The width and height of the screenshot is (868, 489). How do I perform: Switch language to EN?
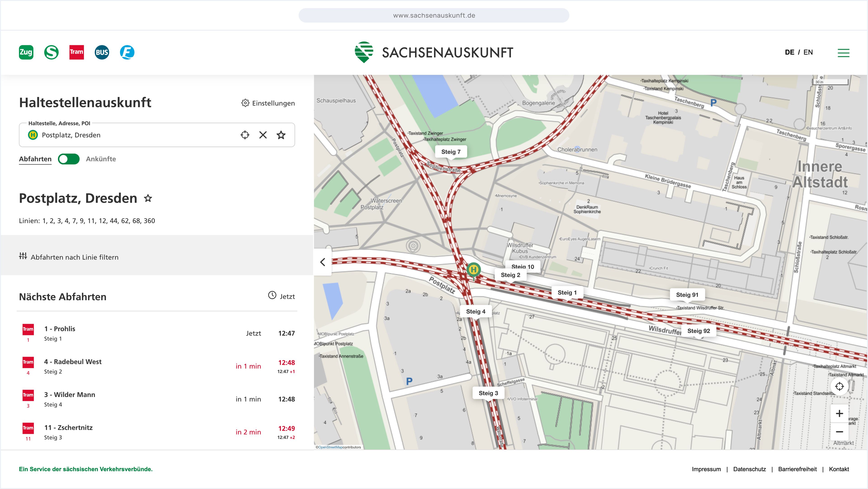[x=808, y=52]
